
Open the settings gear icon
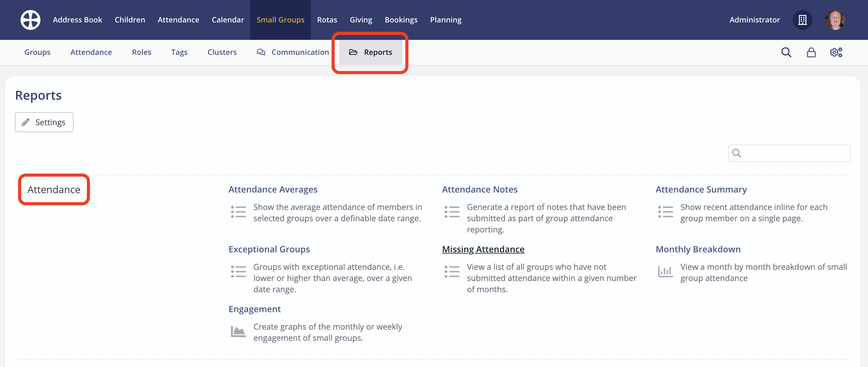[x=836, y=52]
